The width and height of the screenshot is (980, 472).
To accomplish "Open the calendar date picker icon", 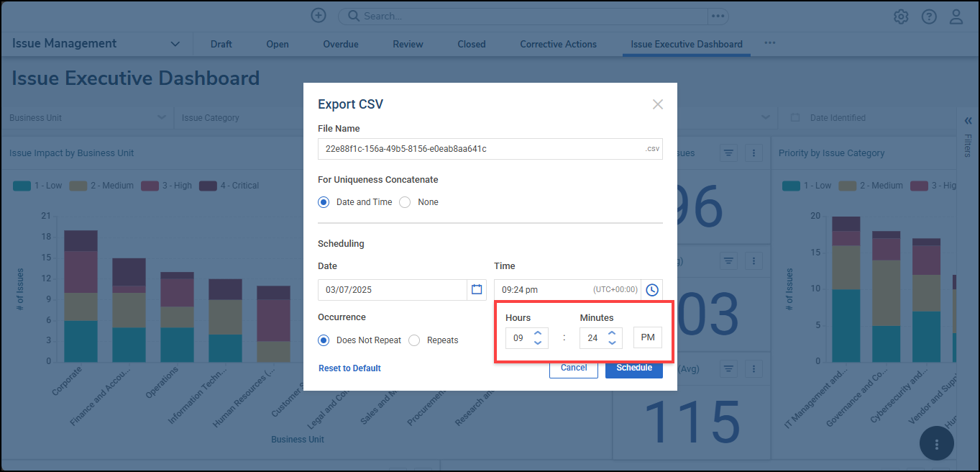I will [476, 290].
